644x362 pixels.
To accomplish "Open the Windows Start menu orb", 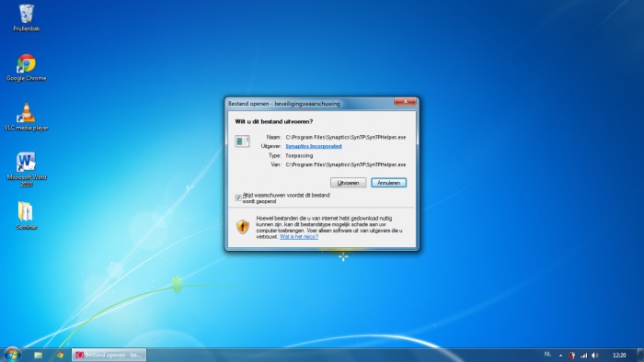I will point(12,355).
